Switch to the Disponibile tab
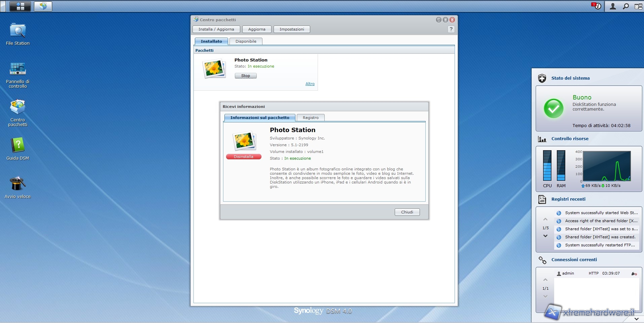 pyautogui.click(x=246, y=41)
